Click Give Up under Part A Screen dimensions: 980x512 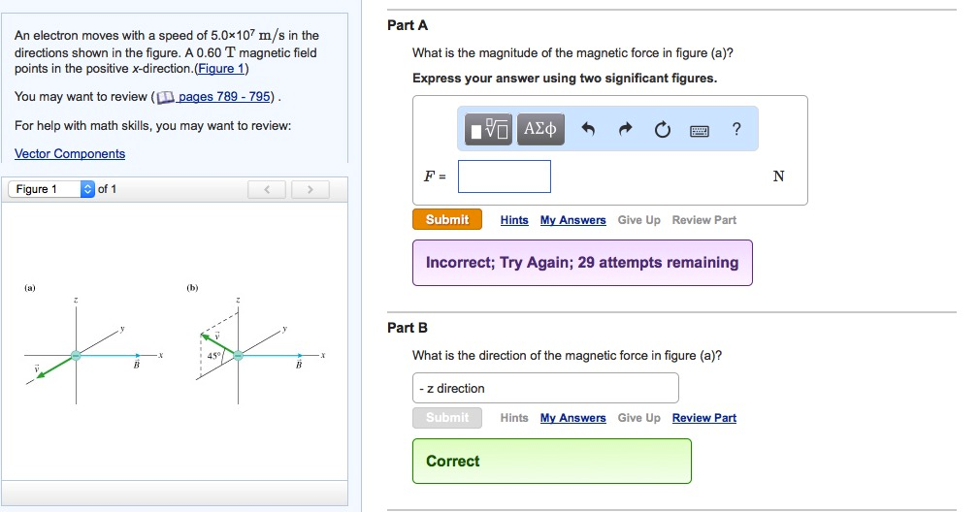coord(638,220)
